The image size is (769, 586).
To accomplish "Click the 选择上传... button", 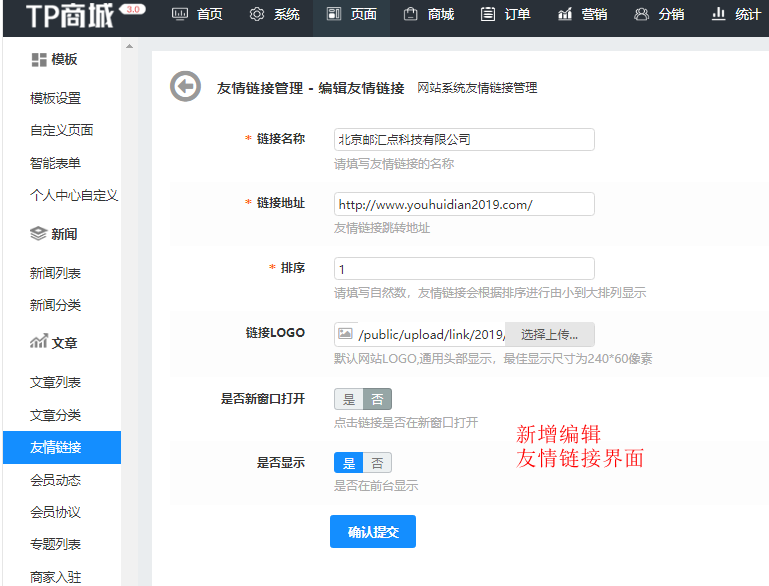I will (x=549, y=334).
